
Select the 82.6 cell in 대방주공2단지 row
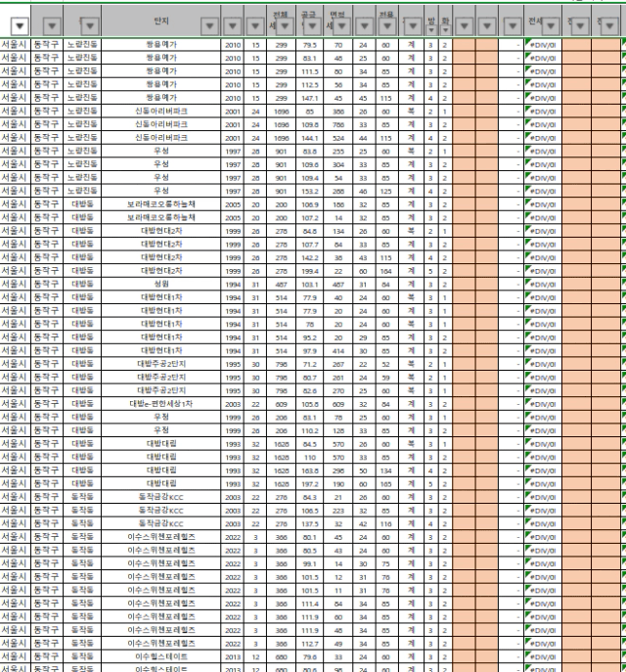tap(309, 390)
